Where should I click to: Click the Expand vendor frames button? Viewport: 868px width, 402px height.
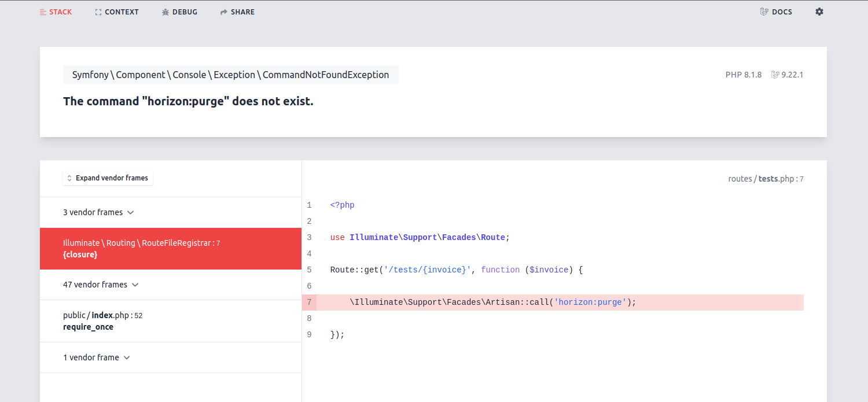(108, 178)
